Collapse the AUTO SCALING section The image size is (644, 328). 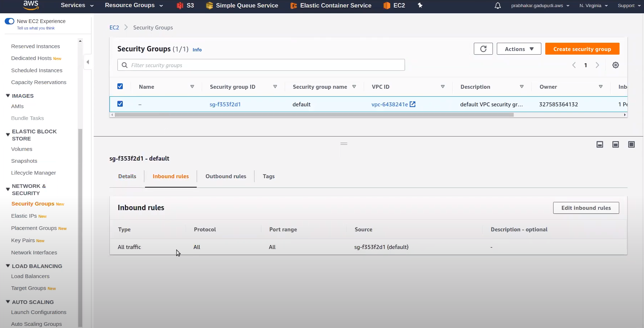(8, 302)
